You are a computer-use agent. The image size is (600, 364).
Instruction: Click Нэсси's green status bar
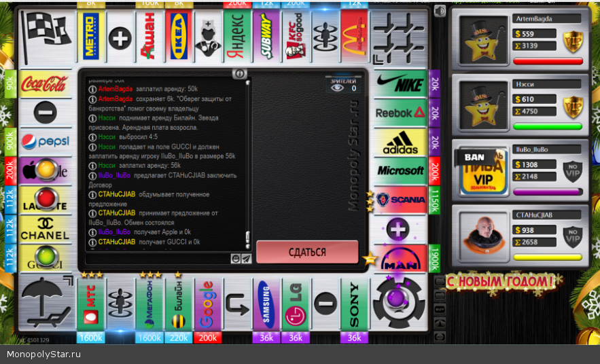[x=548, y=126]
